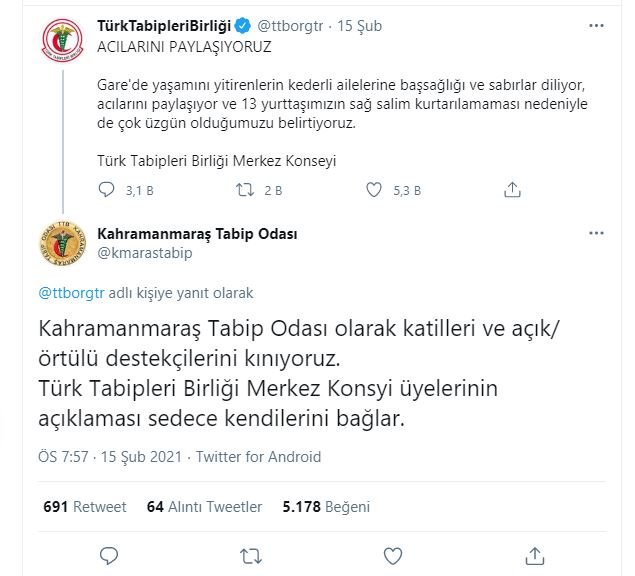The height and width of the screenshot is (576, 635).
Task: Reply to the TürkTabipleriBirliği tweet
Action: click(108, 189)
